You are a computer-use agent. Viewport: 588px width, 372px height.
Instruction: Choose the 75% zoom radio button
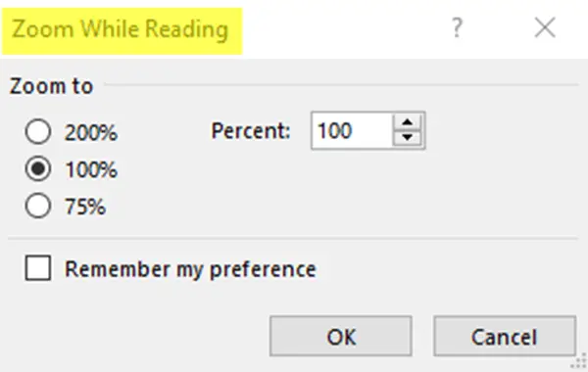pos(38,206)
